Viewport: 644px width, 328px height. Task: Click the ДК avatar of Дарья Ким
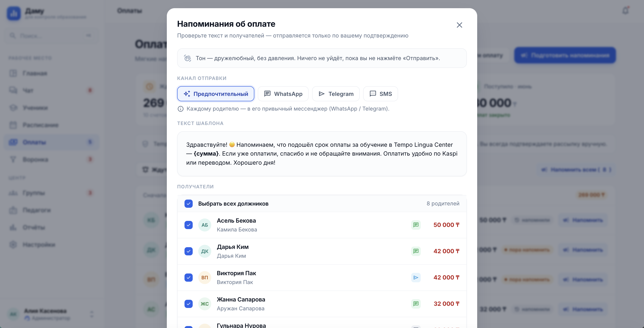click(205, 251)
